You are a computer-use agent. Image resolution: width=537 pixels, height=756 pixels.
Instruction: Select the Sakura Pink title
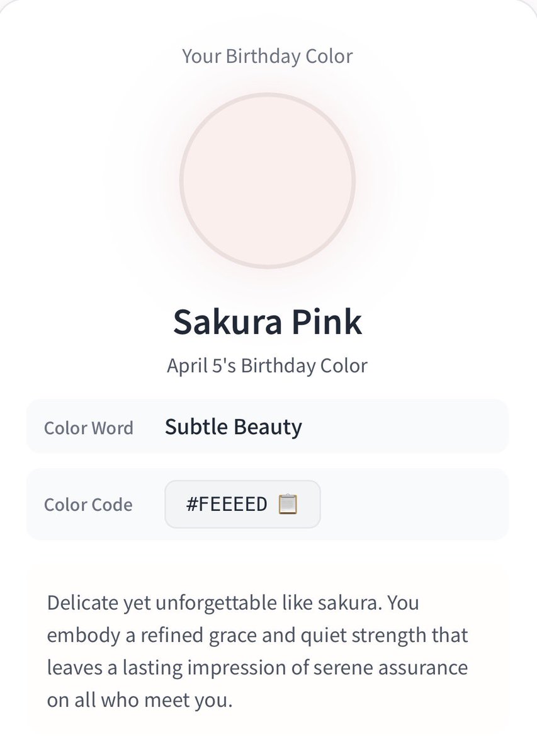click(268, 321)
